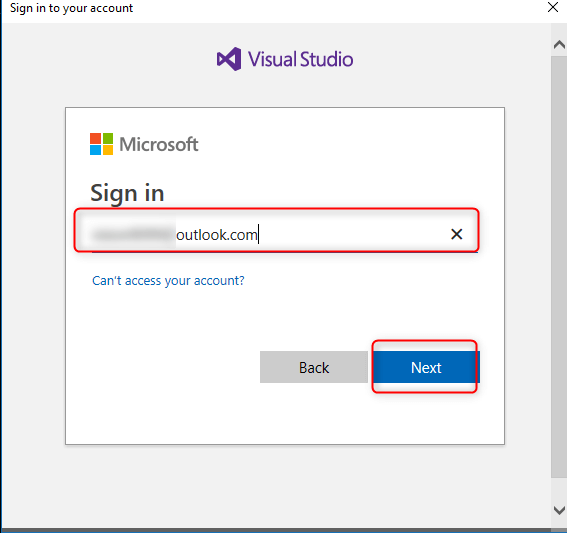The width and height of the screenshot is (567, 533).
Task: Click the Back button
Action: coord(314,367)
